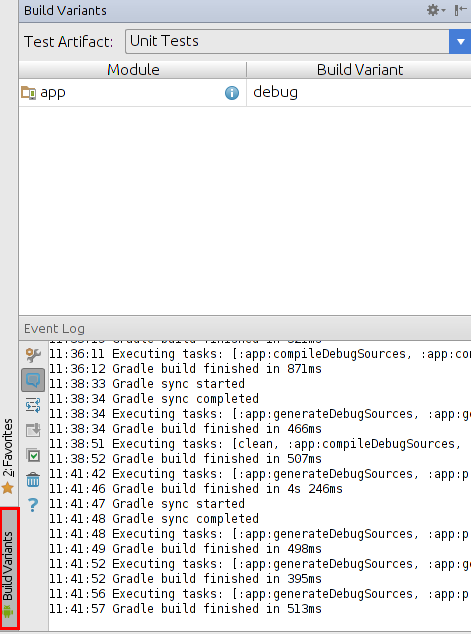Click the blue info icon beside app

pyautogui.click(x=232, y=93)
